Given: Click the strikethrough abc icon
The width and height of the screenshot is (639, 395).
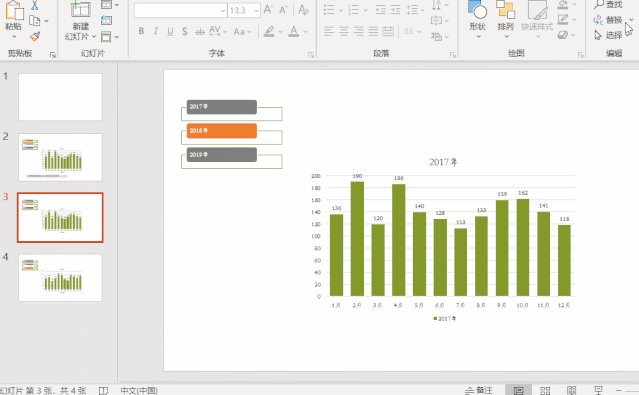Looking at the screenshot, I should tap(200, 31).
